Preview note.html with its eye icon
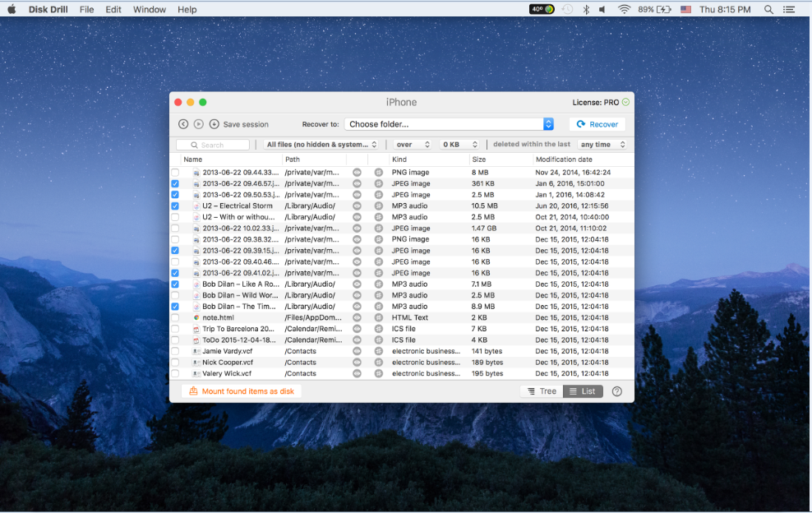This screenshot has width=812, height=513. click(357, 317)
